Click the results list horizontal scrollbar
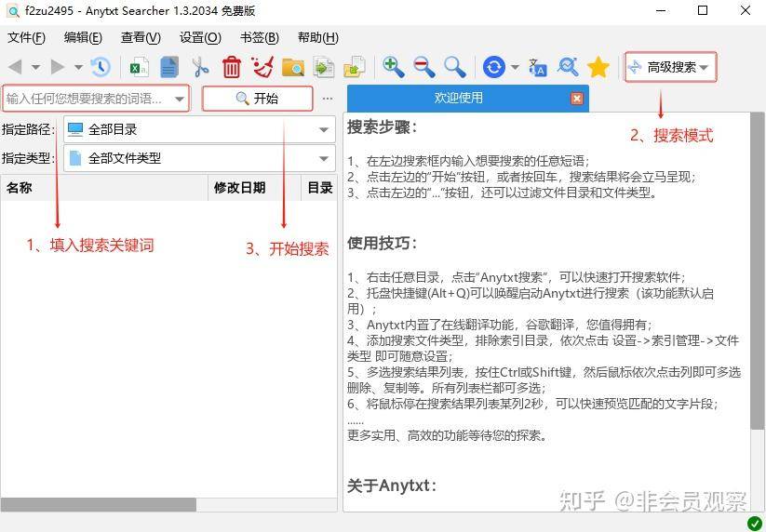 98,505
